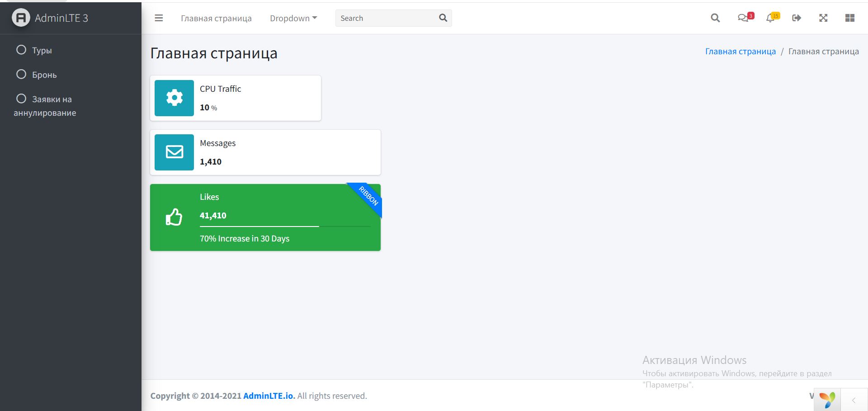This screenshot has height=411, width=868.
Task: Open the navbar search icon at top right
Action: coord(715,18)
